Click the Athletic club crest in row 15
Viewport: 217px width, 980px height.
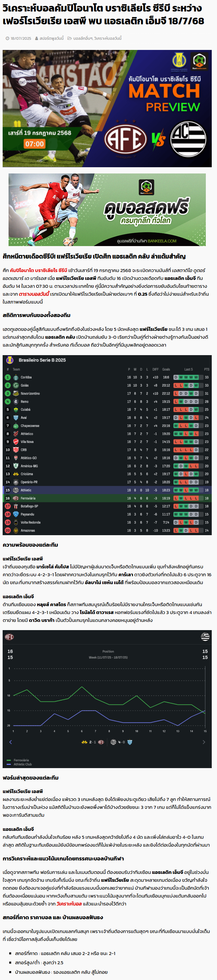16,490
